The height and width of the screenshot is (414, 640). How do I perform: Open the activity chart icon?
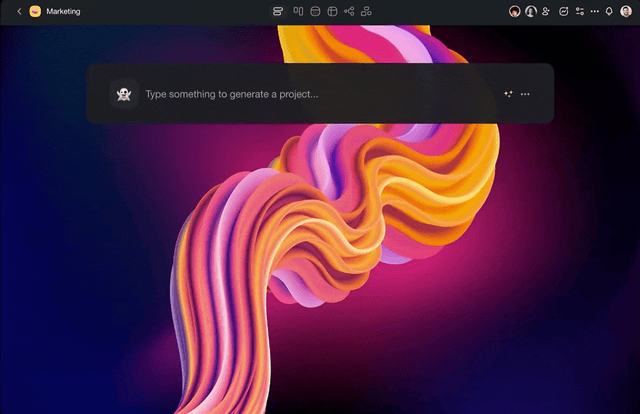pos(563,11)
